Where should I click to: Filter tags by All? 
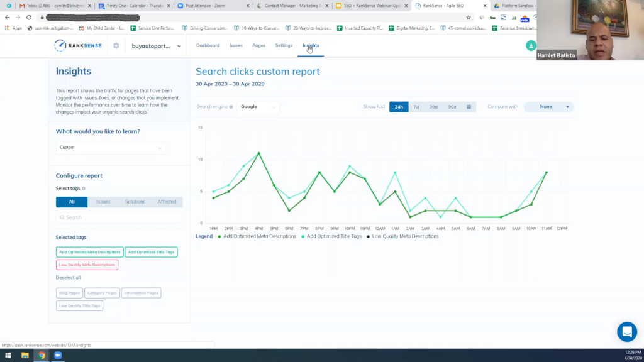72,202
